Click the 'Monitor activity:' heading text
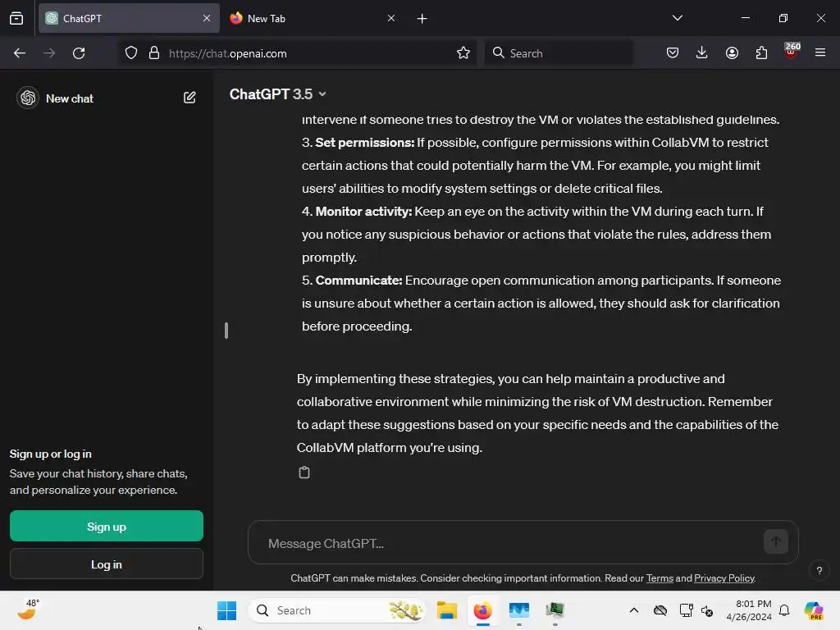Image resolution: width=840 pixels, height=630 pixels. [363, 212]
